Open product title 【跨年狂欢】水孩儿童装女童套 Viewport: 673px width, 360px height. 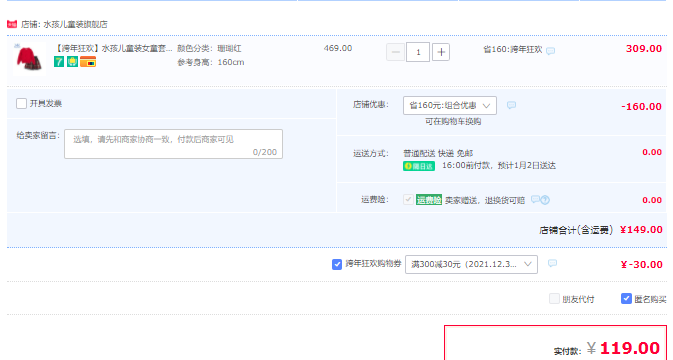pos(114,48)
